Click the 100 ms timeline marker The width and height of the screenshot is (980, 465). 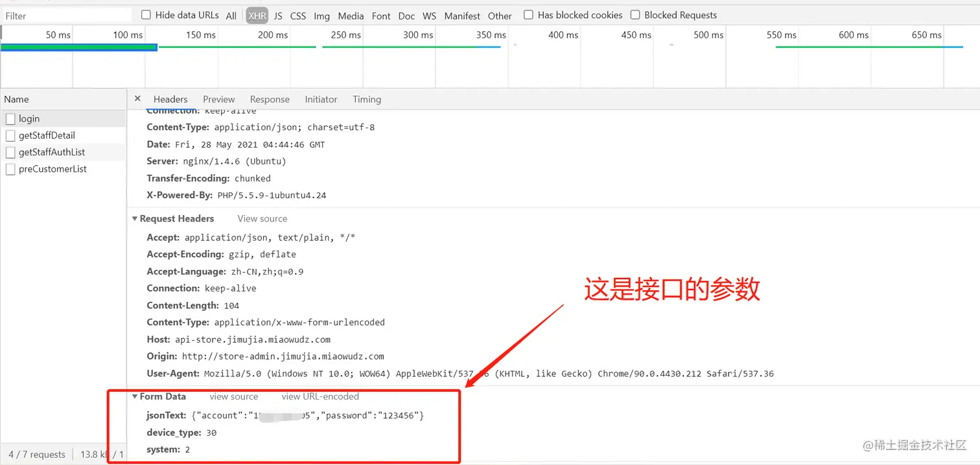pyautogui.click(x=128, y=35)
